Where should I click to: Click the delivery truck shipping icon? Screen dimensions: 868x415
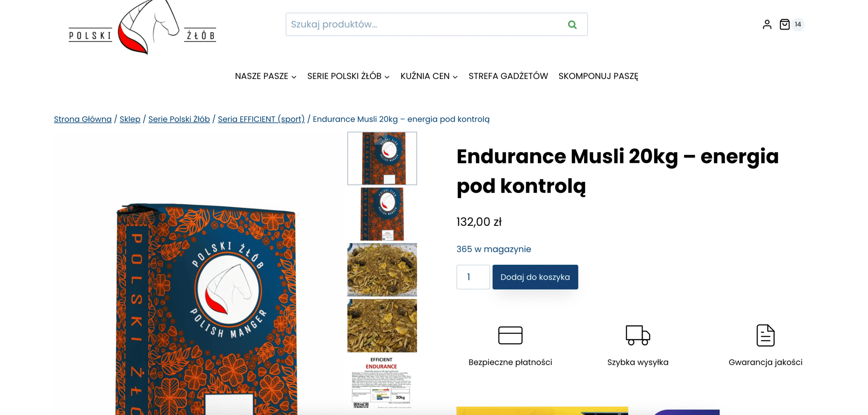point(637,335)
